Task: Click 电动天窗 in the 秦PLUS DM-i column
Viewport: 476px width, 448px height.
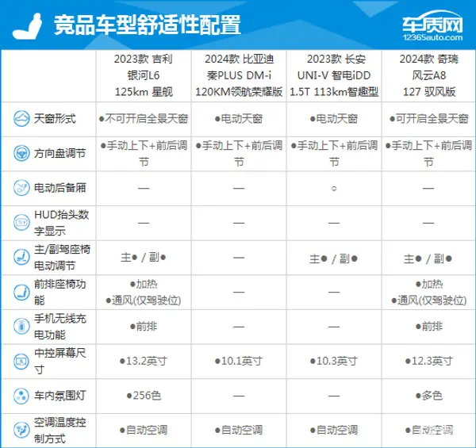Action: (239, 119)
